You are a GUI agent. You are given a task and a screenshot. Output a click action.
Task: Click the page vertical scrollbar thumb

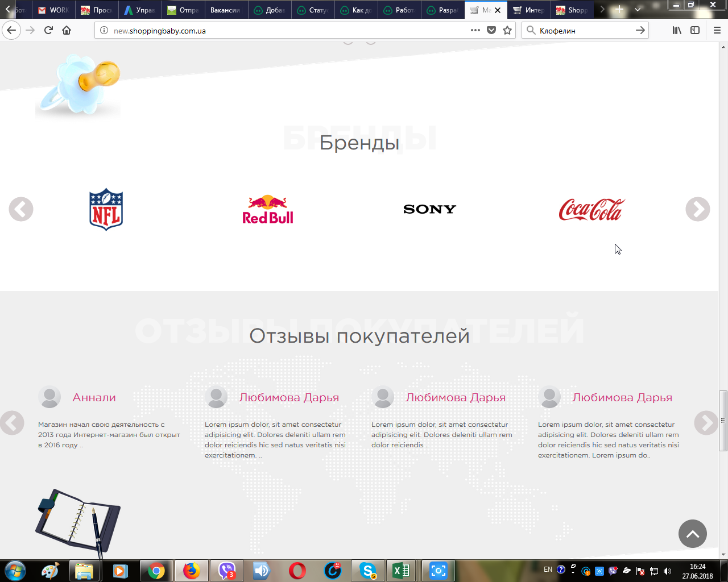[723, 421]
